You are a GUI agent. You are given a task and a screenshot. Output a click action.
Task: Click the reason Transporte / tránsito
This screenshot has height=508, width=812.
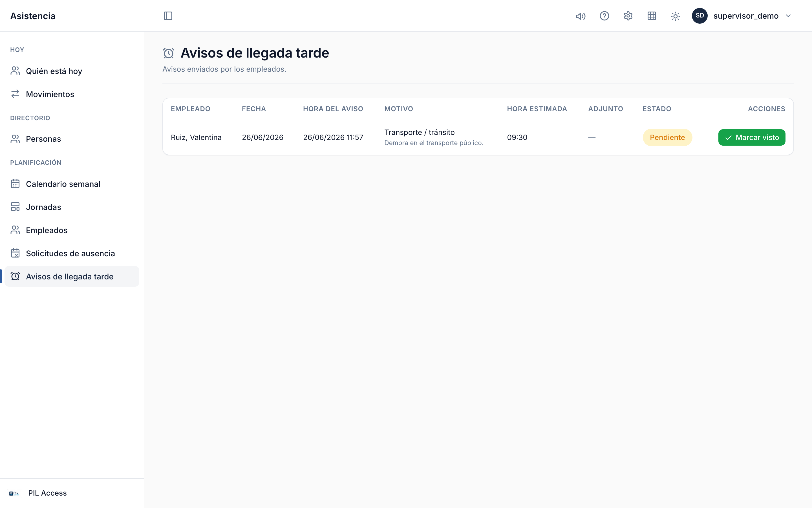point(420,132)
